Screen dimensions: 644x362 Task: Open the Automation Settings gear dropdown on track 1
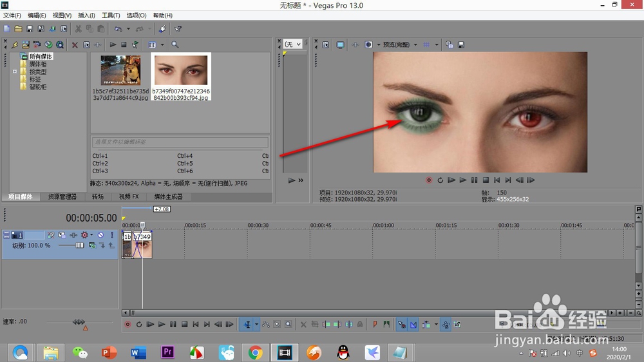86,235
